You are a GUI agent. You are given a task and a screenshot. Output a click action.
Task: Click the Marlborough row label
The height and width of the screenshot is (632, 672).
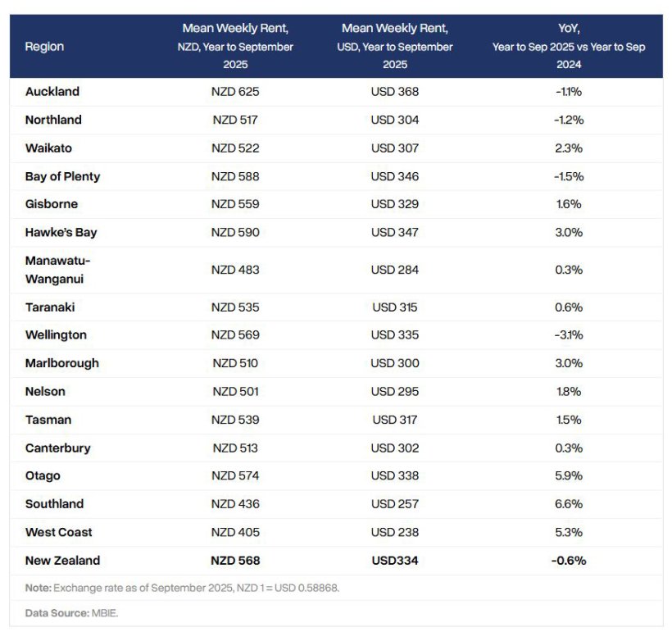[61, 363]
